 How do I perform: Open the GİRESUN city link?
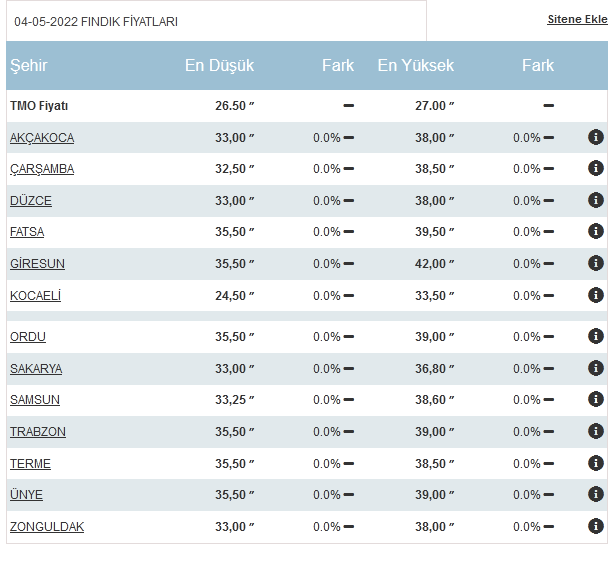coord(37,264)
